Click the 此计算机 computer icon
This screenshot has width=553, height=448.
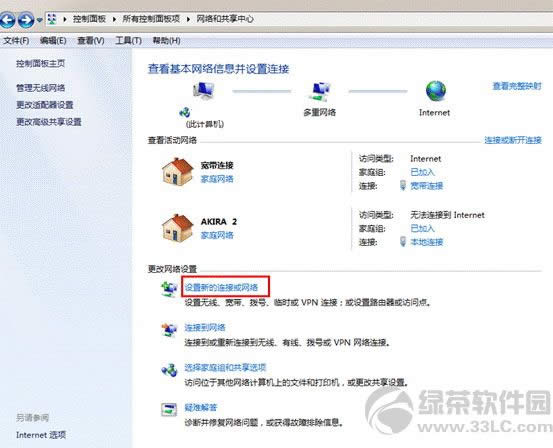point(203,91)
